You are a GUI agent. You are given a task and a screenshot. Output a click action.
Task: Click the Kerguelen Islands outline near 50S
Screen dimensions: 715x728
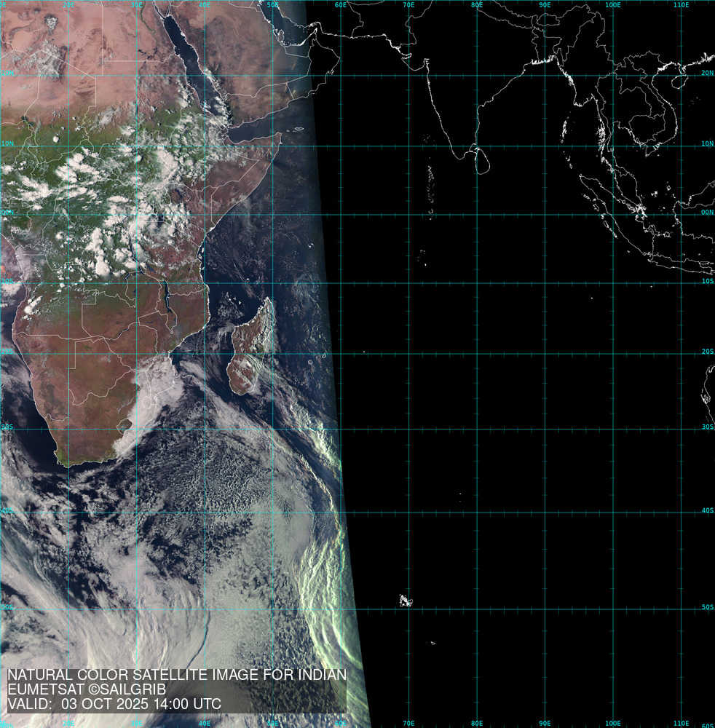(405, 601)
